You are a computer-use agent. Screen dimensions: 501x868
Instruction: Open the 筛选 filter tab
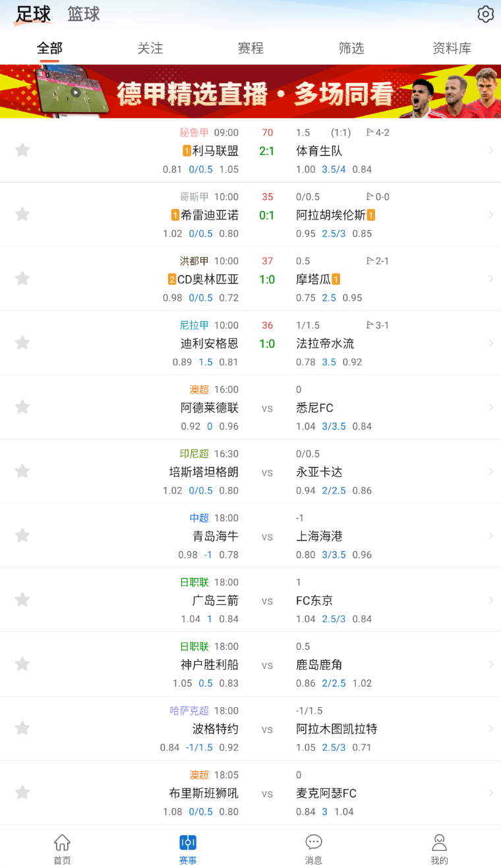[351, 48]
